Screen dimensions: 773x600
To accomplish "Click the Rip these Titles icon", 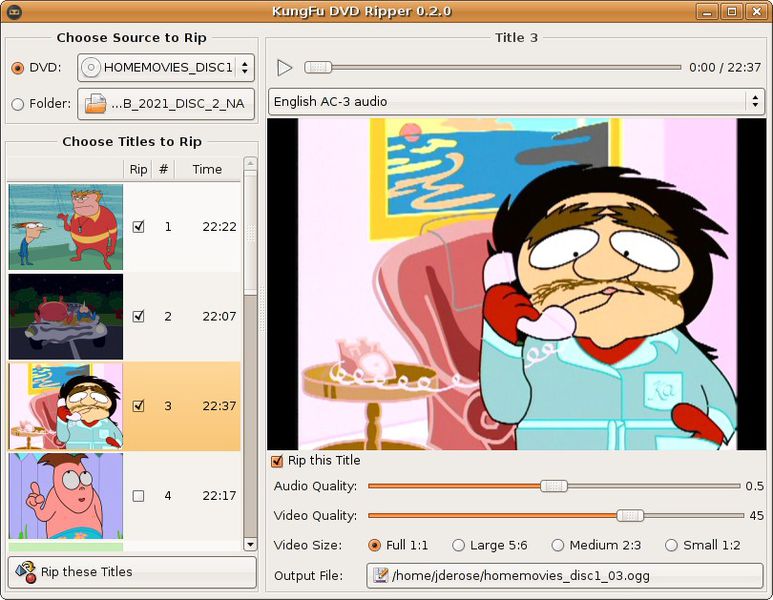I will coord(25,572).
